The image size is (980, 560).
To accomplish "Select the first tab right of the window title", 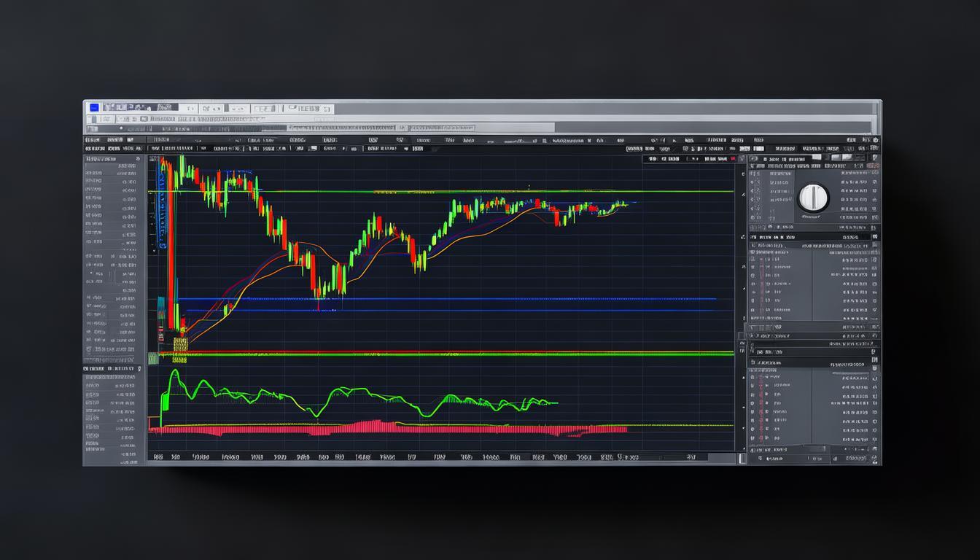I will click(187, 109).
